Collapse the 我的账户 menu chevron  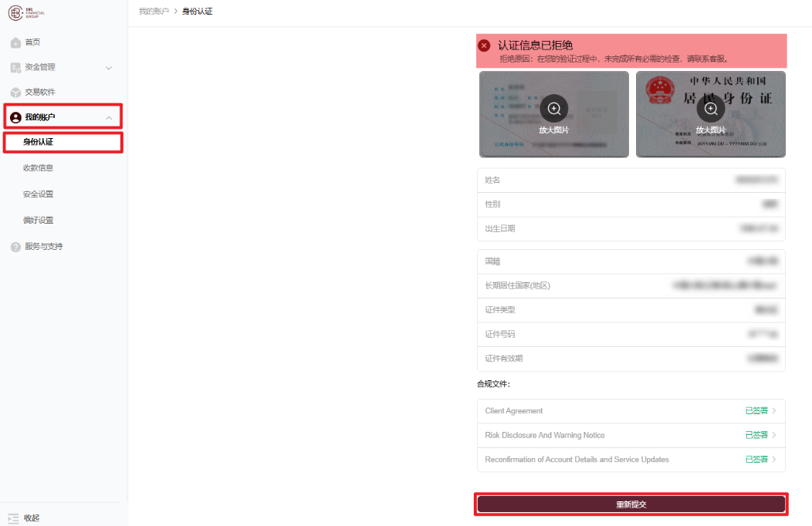[109, 118]
